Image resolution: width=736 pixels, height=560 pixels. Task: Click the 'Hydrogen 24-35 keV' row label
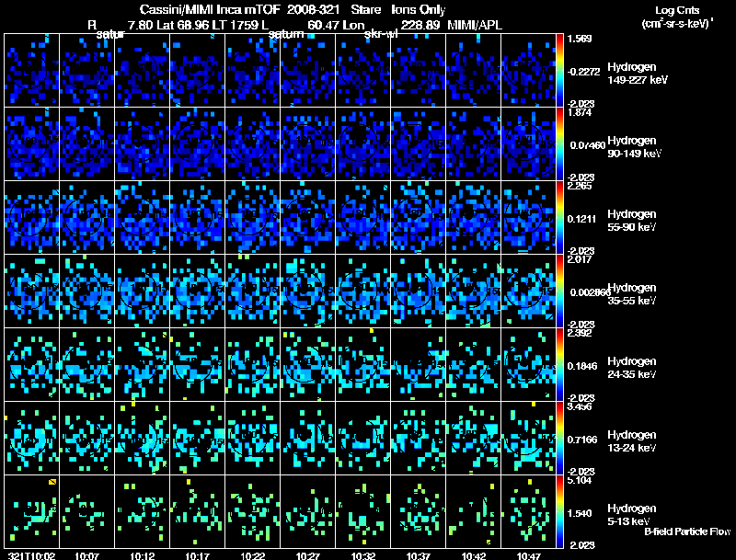(x=632, y=368)
